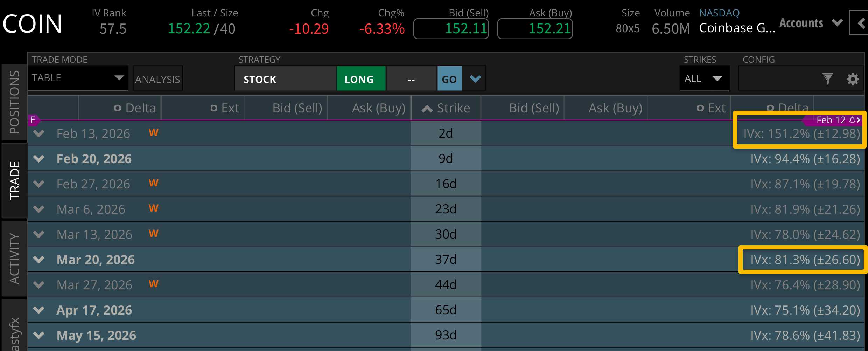Expand the Feb 20, 2026 expiration
This screenshot has width=868, height=351.
(x=39, y=159)
